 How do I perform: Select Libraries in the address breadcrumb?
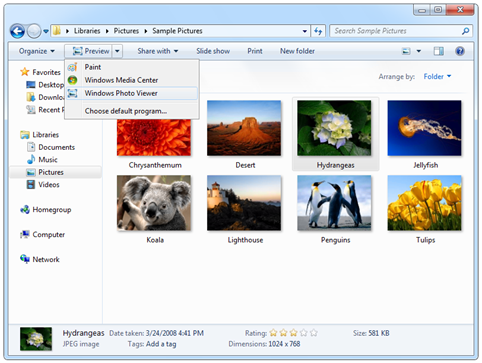click(87, 31)
